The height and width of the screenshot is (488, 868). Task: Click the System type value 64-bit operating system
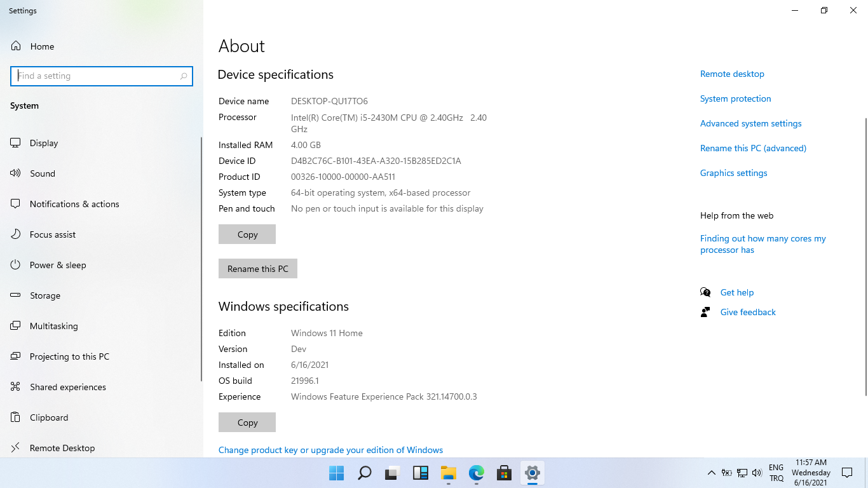pos(381,193)
